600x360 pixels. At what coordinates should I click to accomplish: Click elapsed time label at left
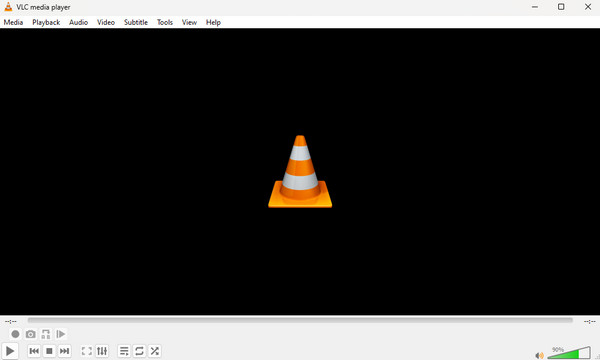(x=11, y=321)
